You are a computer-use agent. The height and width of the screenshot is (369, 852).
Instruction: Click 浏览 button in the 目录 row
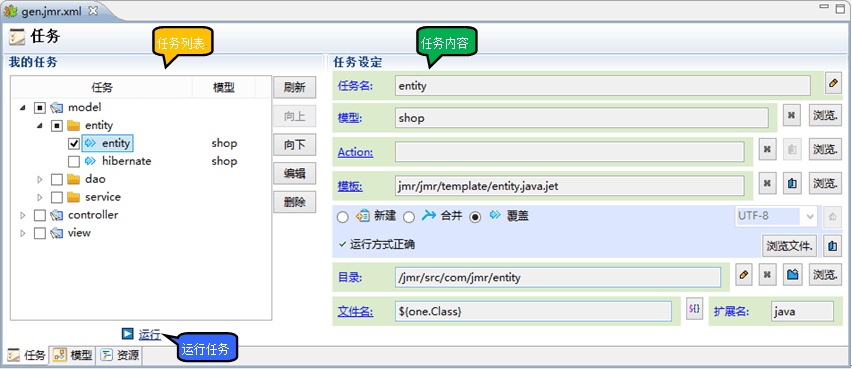pos(824,274)
